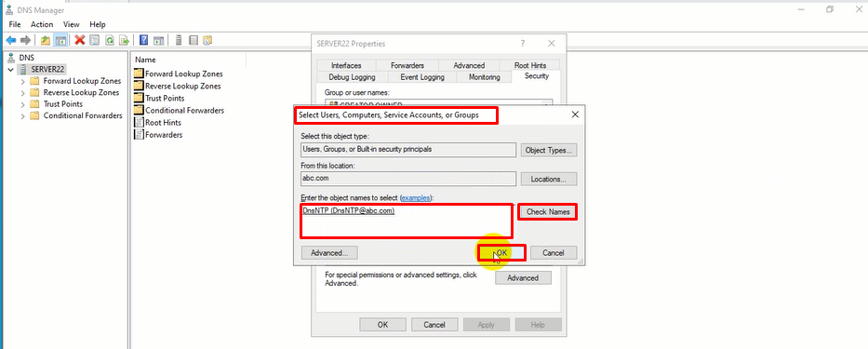Click the Object Types... button
Viewport: 868px width, 349px height.
click(x=549, y=150)
